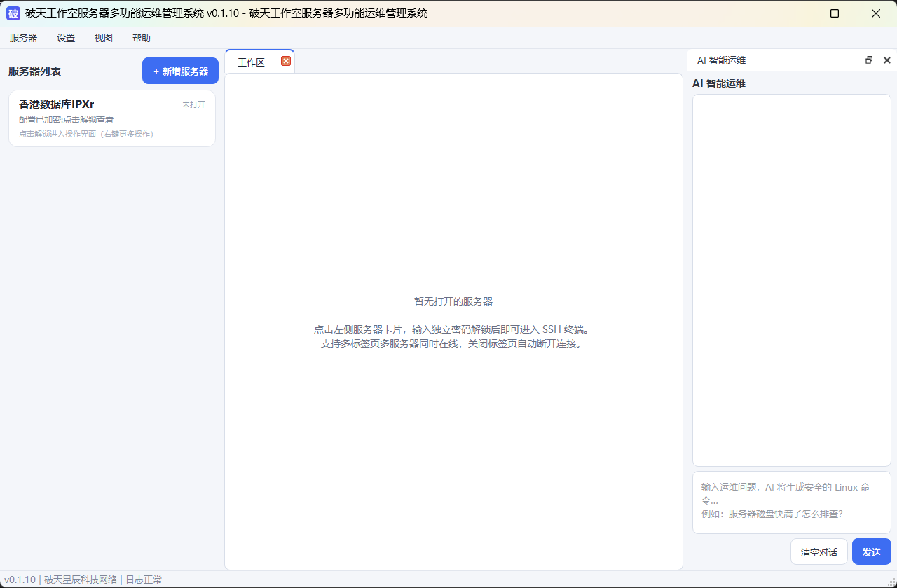Image resolution: width=897 pixels, height=588 pixels.
Task: Focus the AI question input box
Action: click(792, 502)
